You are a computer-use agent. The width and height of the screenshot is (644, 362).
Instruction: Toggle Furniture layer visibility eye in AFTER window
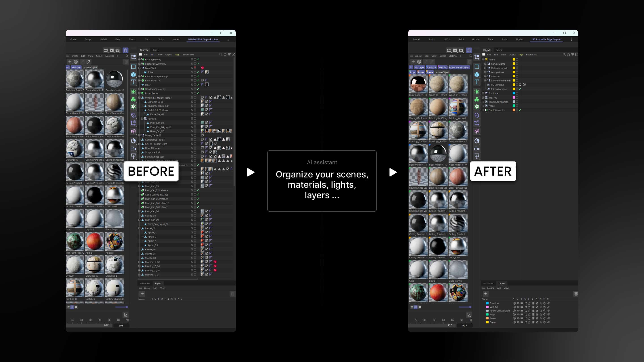tap(518, 303)
